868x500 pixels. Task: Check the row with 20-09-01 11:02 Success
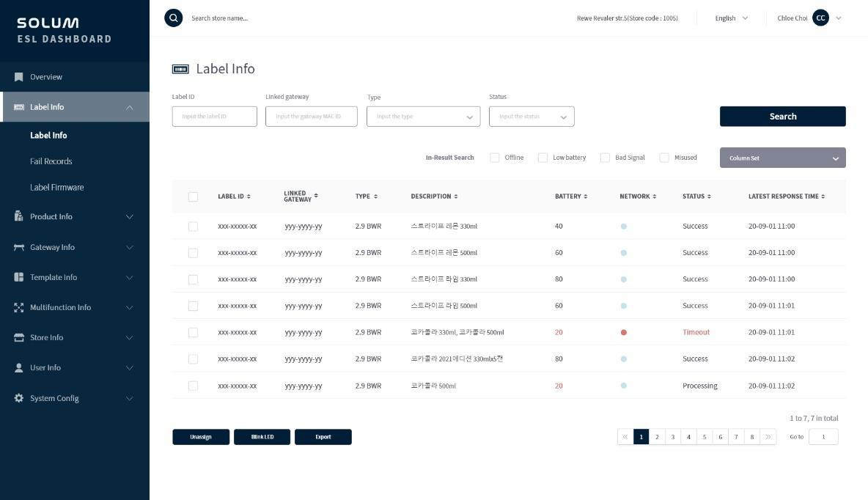click(194, 359)
